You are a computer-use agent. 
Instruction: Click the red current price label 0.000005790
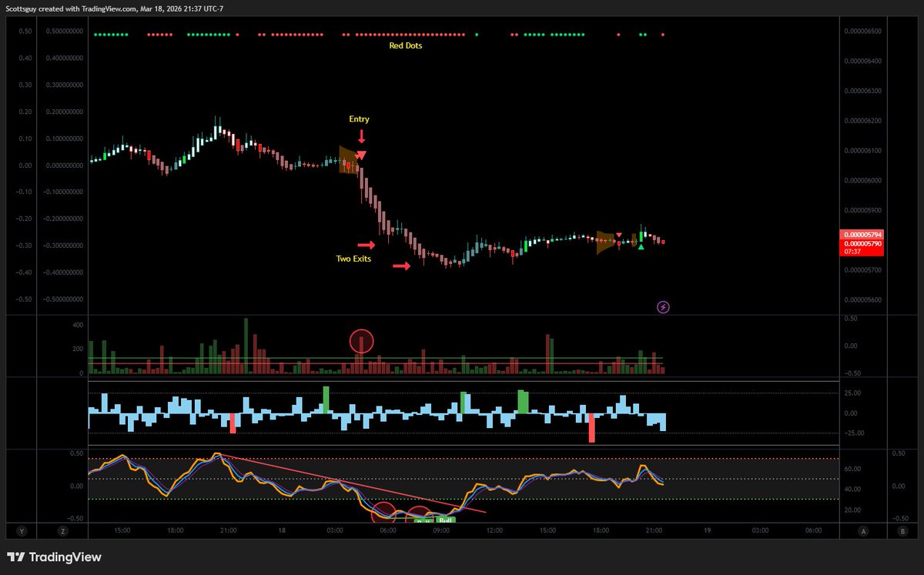[x=862, y=243]
